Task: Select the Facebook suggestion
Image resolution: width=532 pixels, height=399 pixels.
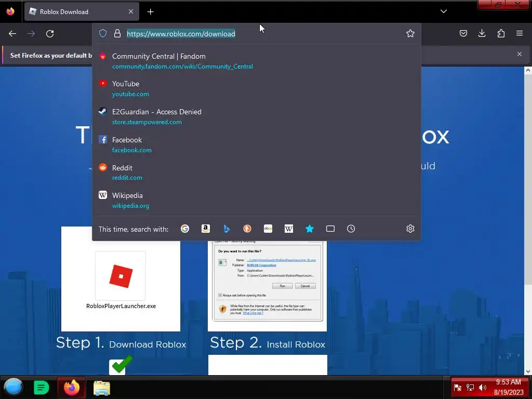Action: point(257,144)
